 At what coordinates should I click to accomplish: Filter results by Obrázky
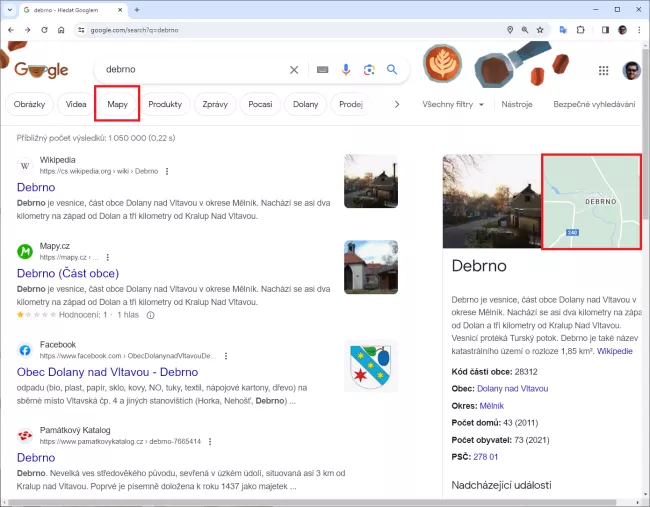point(29,104)
